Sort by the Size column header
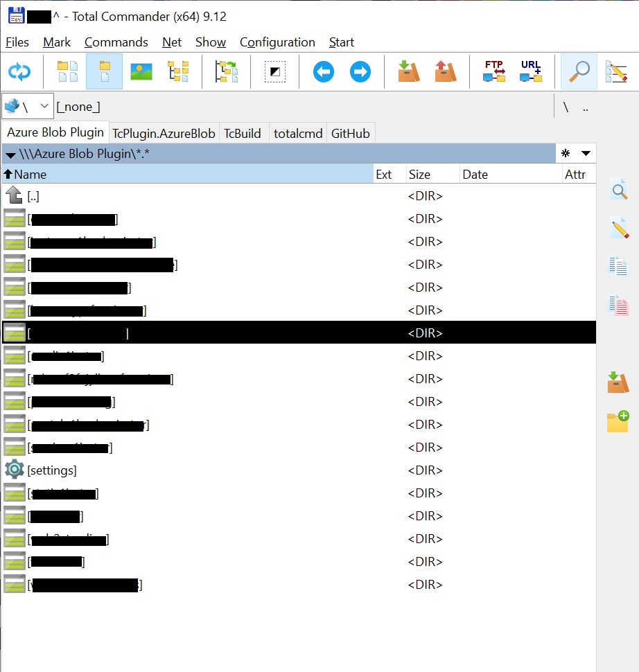Image resolution: width=639 pixels, height=672 pixels. pos(432,175)
